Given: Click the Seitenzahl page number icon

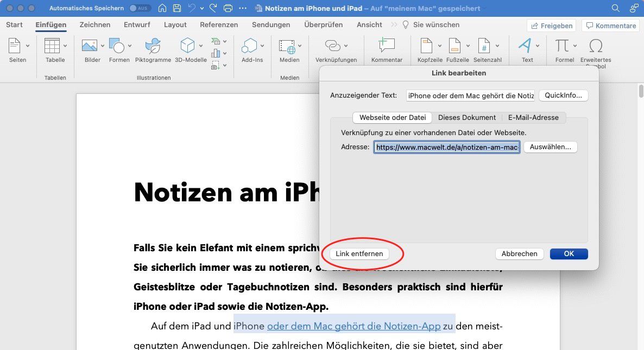Looking at the screenshot, I should click(484, 46).
